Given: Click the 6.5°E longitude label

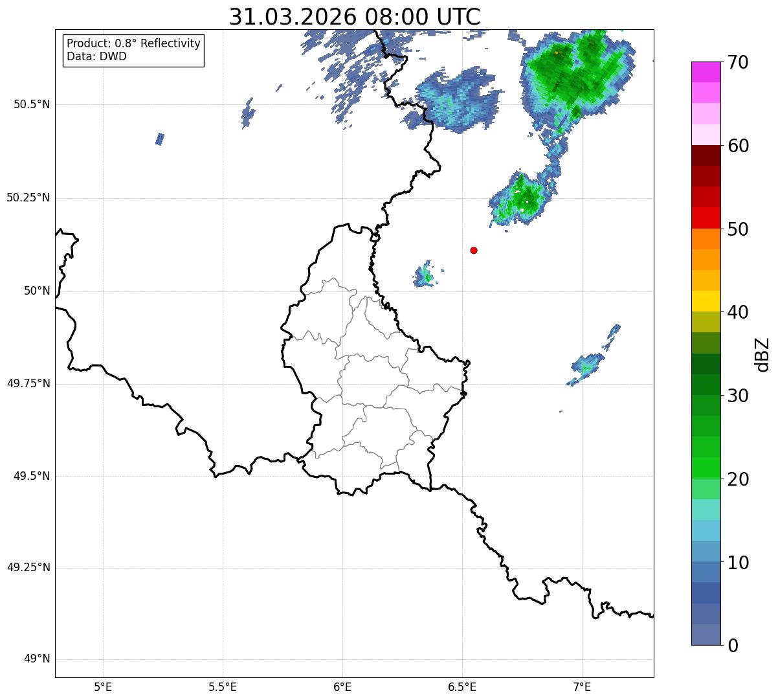Looking at the screenshot, I should 462,686.
